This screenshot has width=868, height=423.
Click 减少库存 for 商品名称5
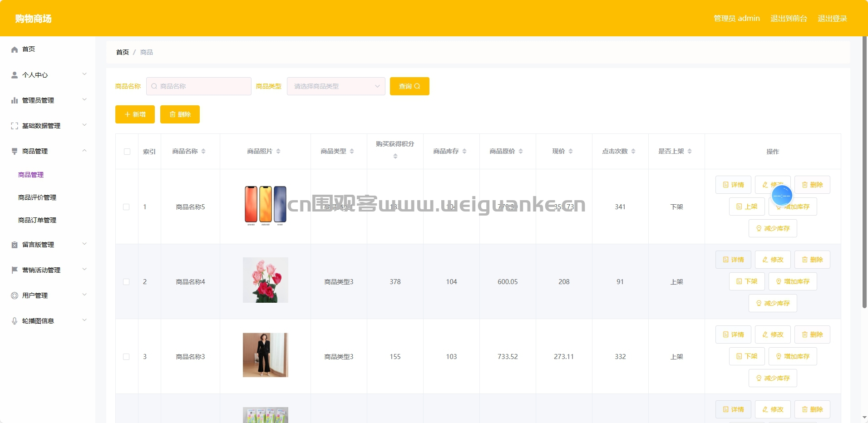pos(773,228)
